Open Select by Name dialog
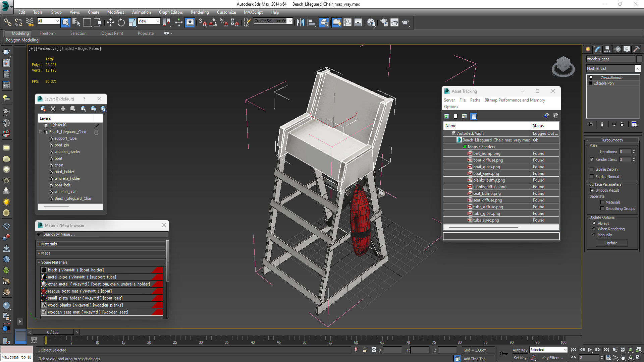 coord(76,22)
